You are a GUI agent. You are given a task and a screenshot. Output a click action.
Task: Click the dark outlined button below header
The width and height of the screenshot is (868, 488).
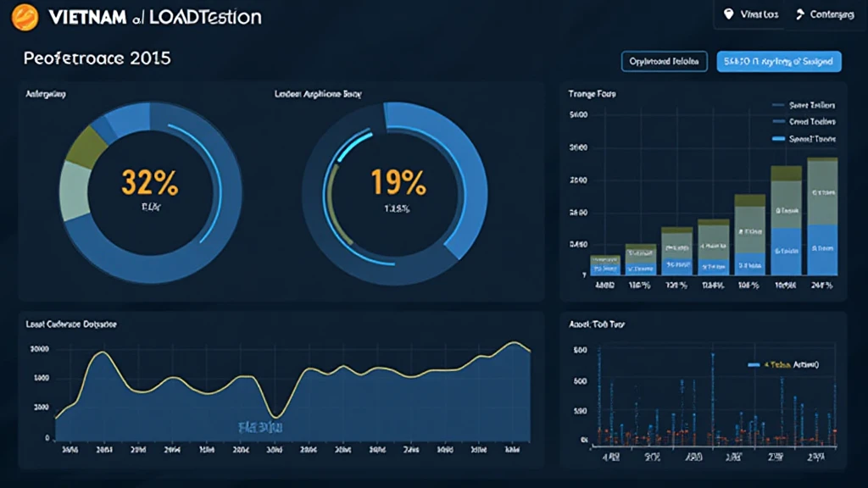click(x=665, y=61)
